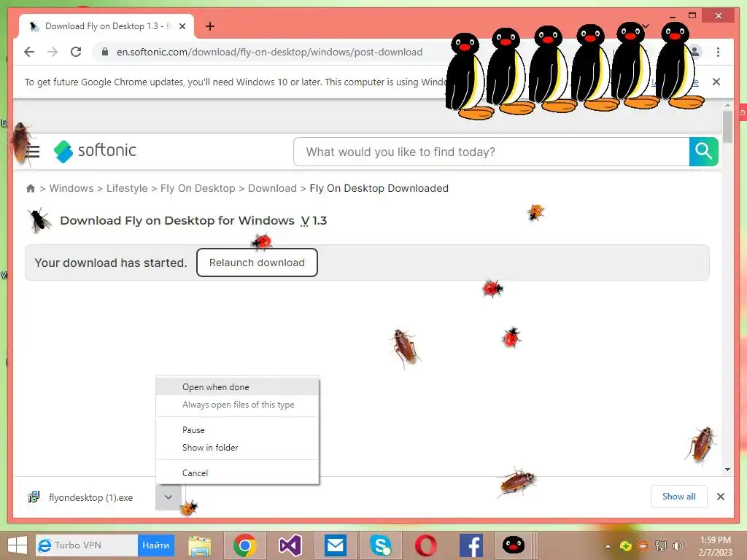
Task: Click the penguin app taskbar icon
Action: [513, 545]
